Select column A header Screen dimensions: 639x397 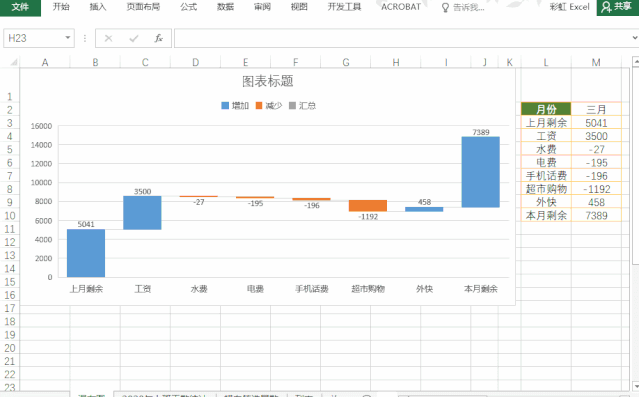(x=45, y=62)
